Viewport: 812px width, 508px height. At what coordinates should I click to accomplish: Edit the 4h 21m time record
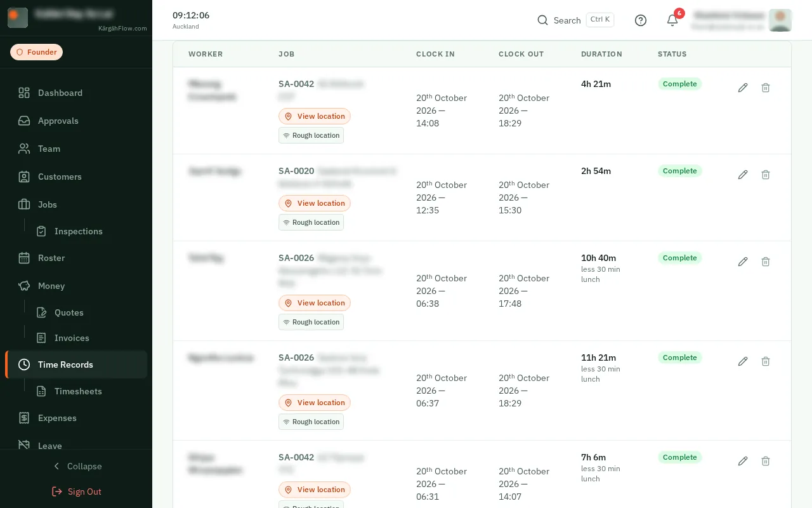click(743, 88)
